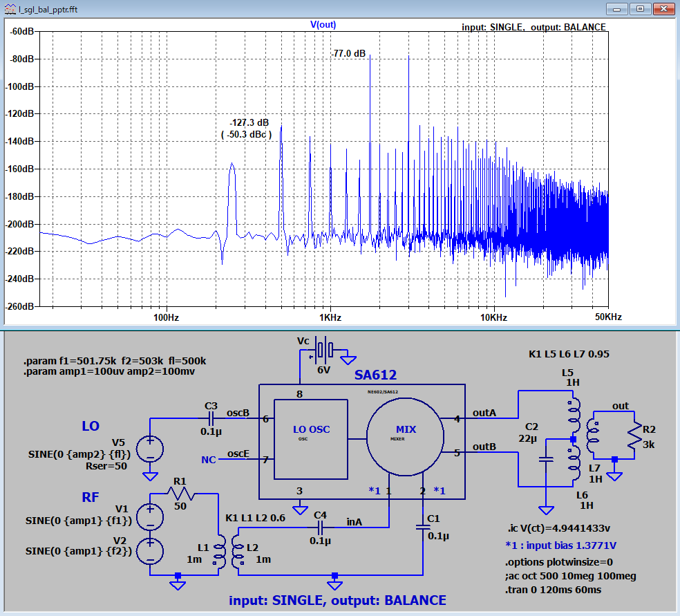Click the 'out' net label above R2
This screenshot has height=616, width=680.
[620, 406]
